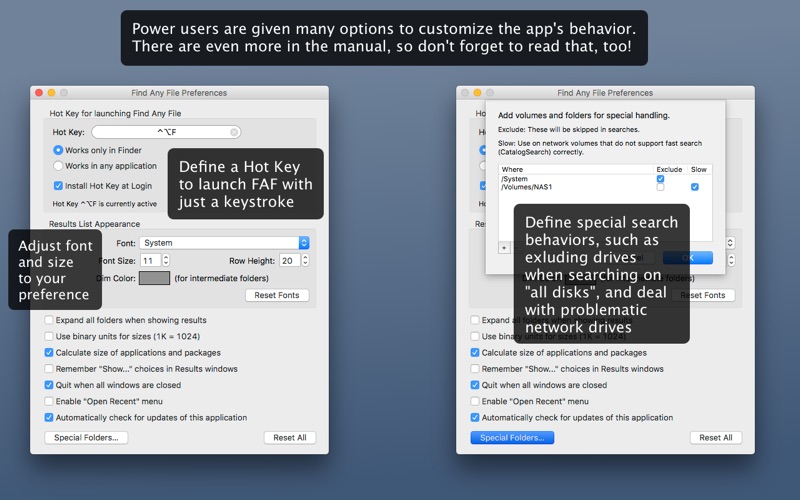This screenshot has height=500, width=800.
Task: Click inside the Hot Key input field
Action: pyautogui.click(x=160, y=132)
